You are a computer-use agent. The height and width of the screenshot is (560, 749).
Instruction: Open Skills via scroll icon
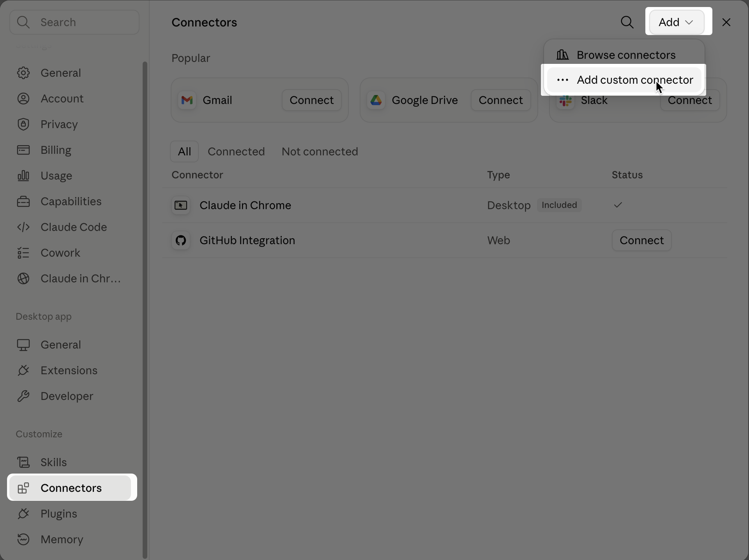pyautogui.click(x=23, y=462)
